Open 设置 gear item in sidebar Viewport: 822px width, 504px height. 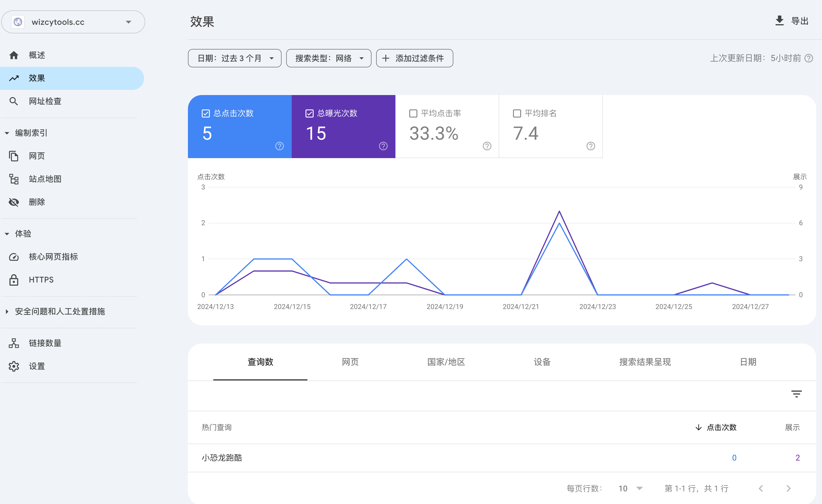tap(14, 366)
